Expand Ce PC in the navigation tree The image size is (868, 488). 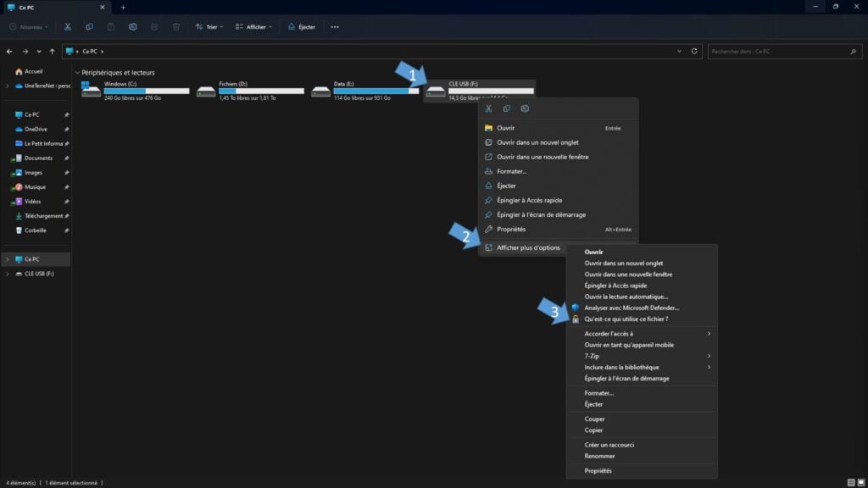click(7, 259)
